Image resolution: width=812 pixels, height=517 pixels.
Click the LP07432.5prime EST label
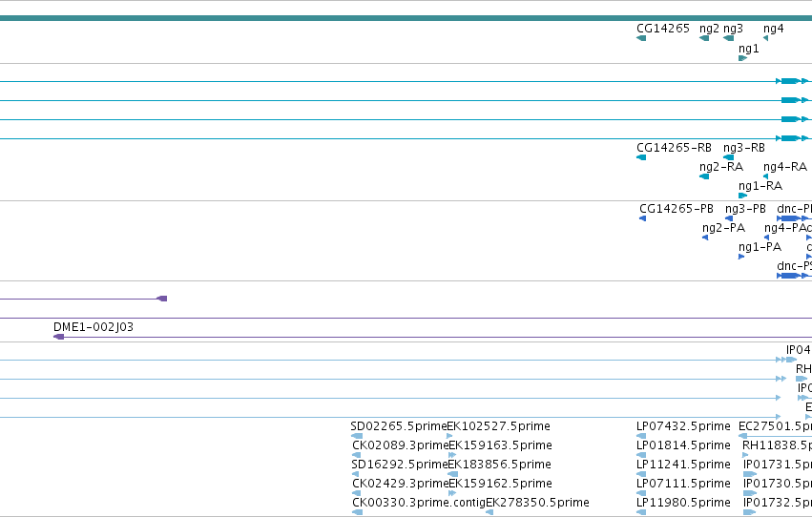[x=683, y=426]
